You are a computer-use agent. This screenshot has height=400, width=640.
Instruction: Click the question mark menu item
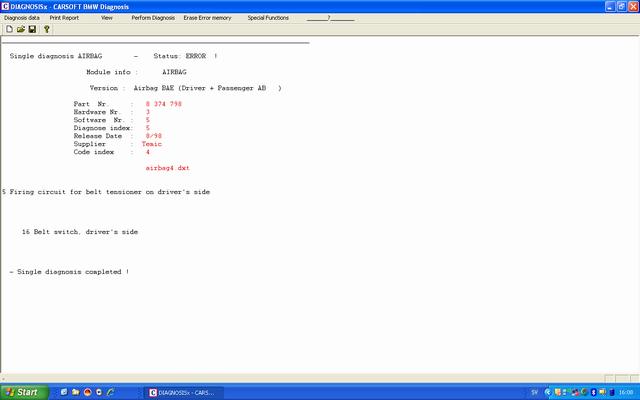click(328, 18)
